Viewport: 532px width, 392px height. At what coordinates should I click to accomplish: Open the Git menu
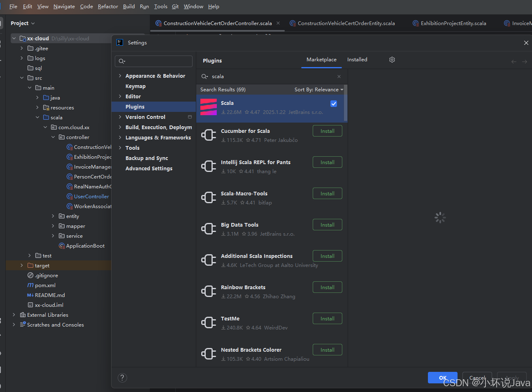(x=175, y=6)
